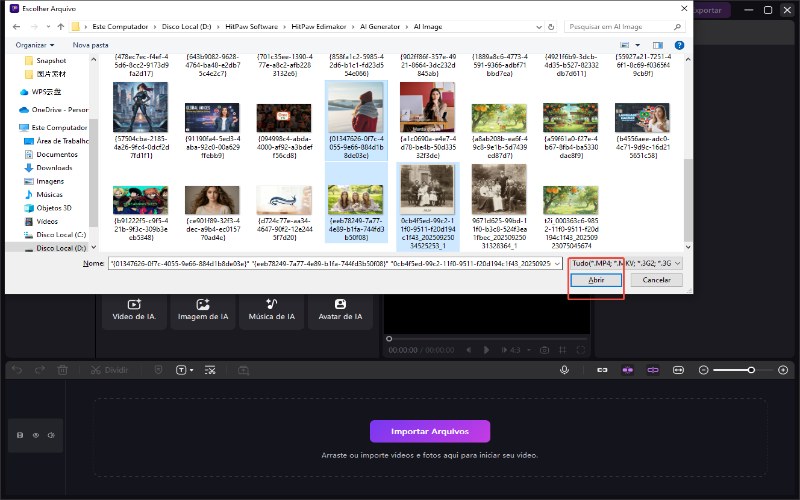Open Downloads folder in sidebar
Screen dimensions: 800x500
54,168
